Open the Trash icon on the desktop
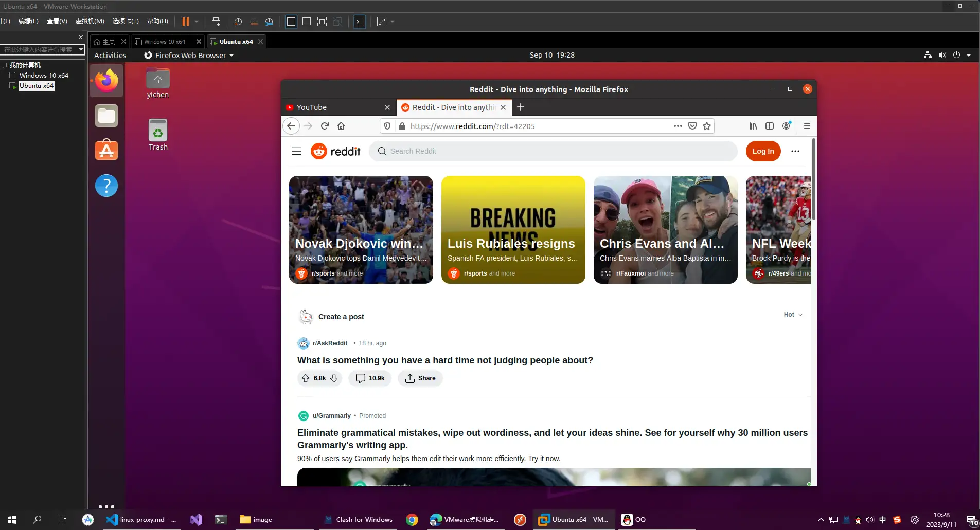The width and height of the screenshot is (980, 530). point(158,135)
